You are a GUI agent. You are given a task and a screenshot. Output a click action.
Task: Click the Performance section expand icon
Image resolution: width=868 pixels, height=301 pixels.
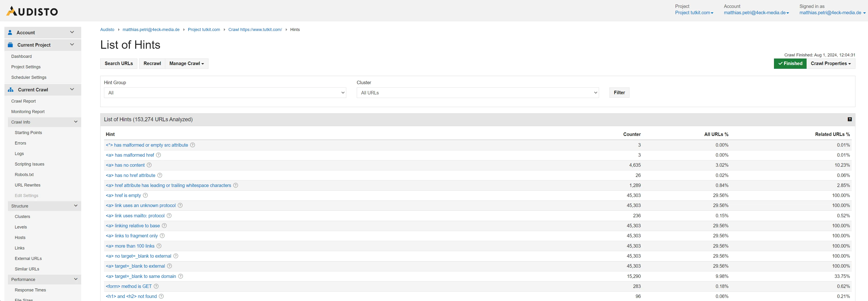[x=76, y=279]
